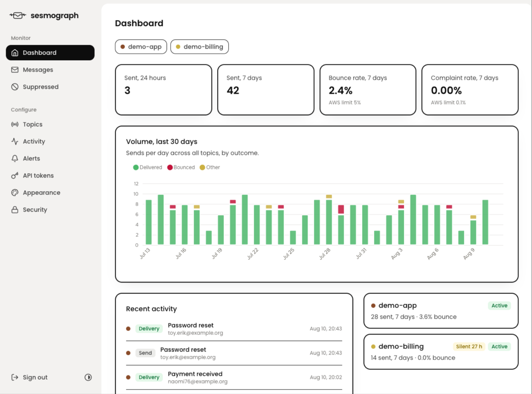Open Appearance settings
Image resolution: width=532 pixels, height=394 pixels.
click(x=50, y=193)
